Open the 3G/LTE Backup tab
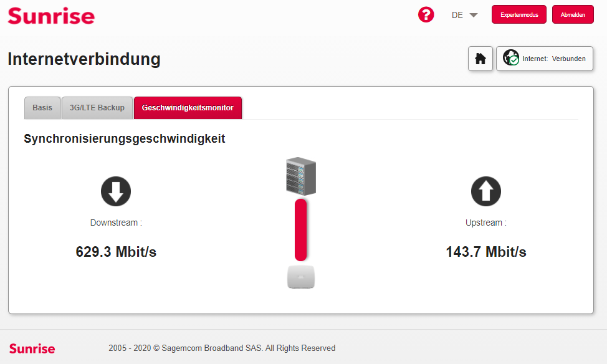The image size is (607, 364). [x=97, y=108]
